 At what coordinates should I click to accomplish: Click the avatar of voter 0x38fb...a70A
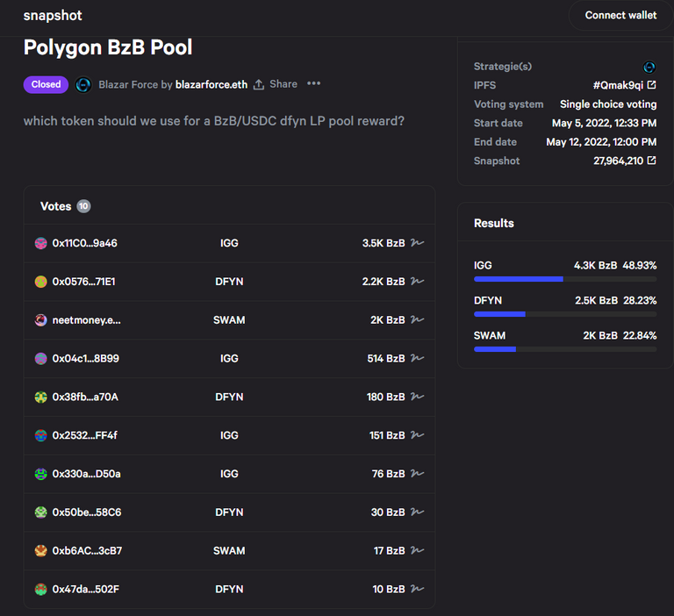coord(41,398)
